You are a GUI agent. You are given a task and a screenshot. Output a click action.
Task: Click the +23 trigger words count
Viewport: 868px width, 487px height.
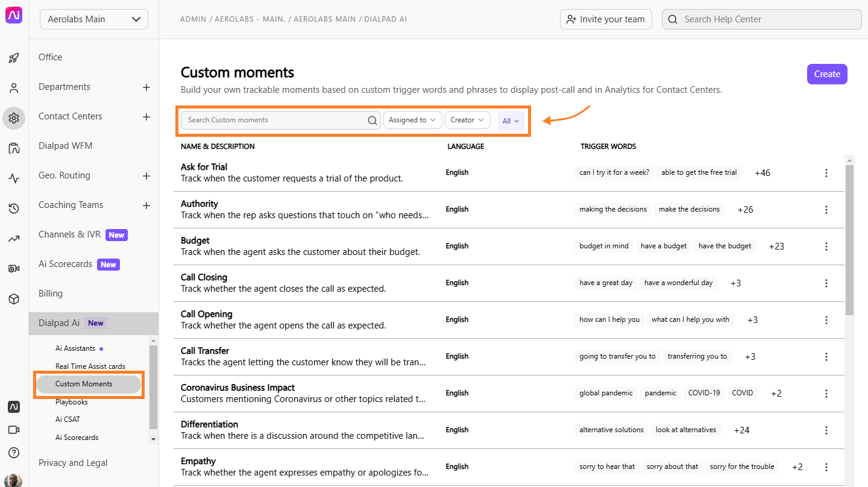coord(776,247)
